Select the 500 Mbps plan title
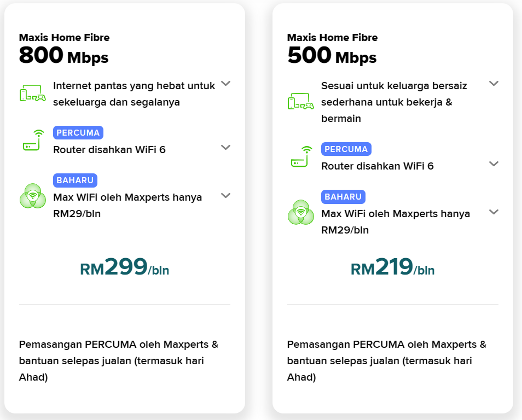The image size is (522, 420). pos(332,56)
